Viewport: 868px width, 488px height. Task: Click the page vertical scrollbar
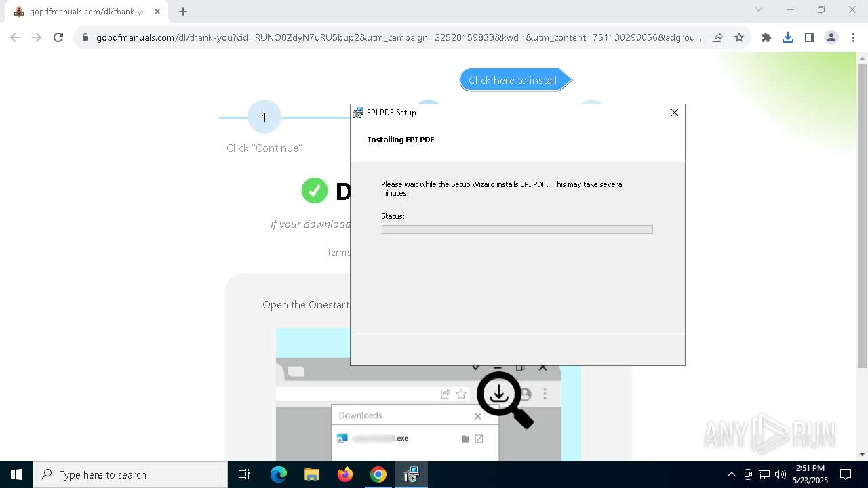(x=862, y=217)
